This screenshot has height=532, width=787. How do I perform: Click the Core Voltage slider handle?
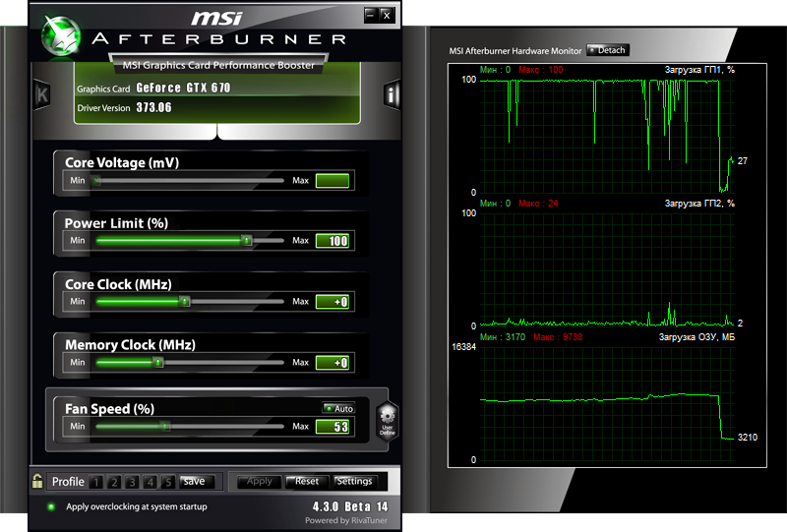(96, 181)
